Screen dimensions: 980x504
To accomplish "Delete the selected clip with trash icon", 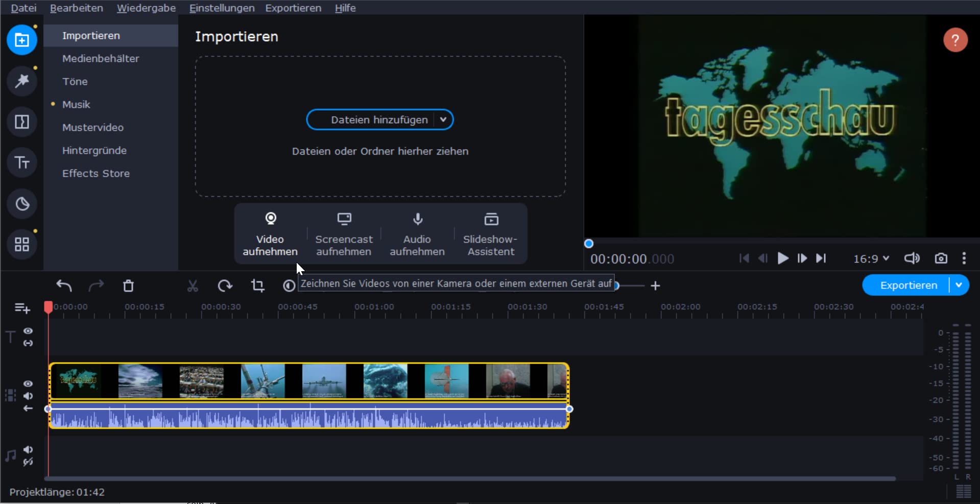I will pyautogui.click(x=128, y=285).
